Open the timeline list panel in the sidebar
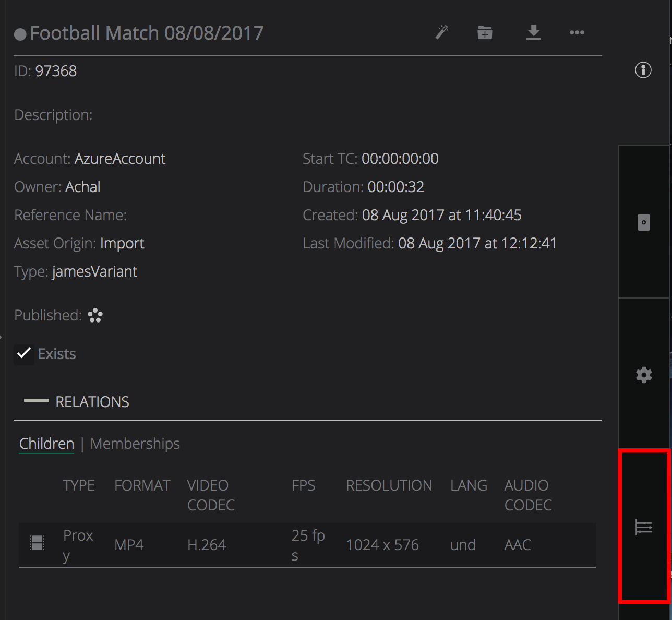The width and height of the screenshot is (672, 620). click(x=644, y=527)
